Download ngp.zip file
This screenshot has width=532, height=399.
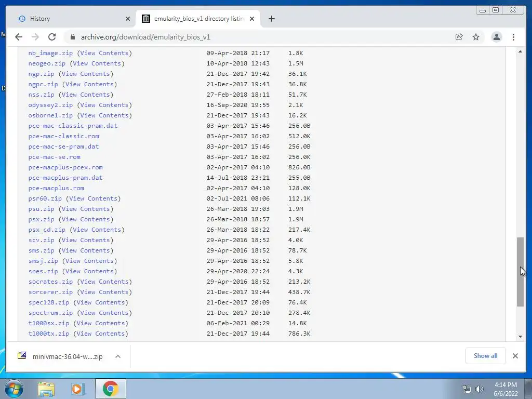[x=42, y=74]
